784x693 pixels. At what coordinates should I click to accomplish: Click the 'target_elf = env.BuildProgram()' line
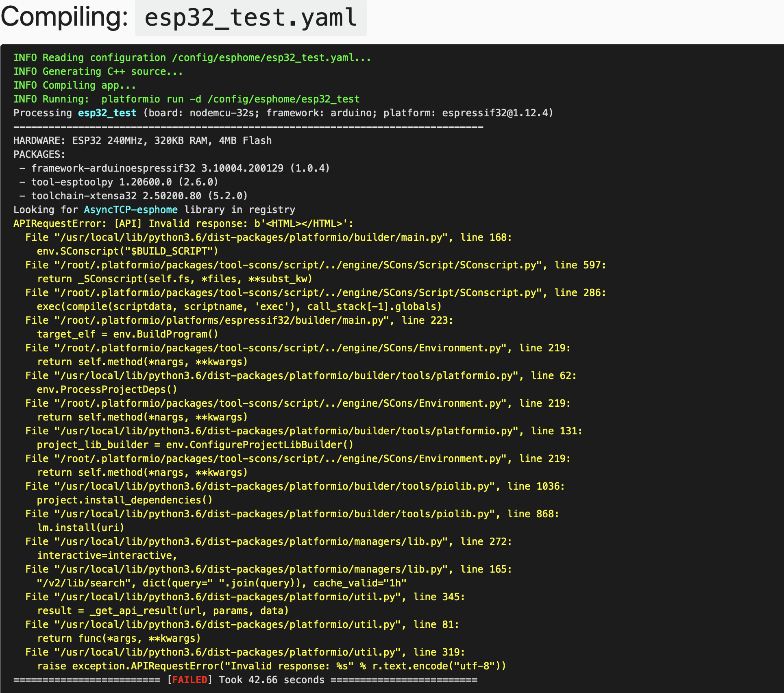click(x=127, y=334)
